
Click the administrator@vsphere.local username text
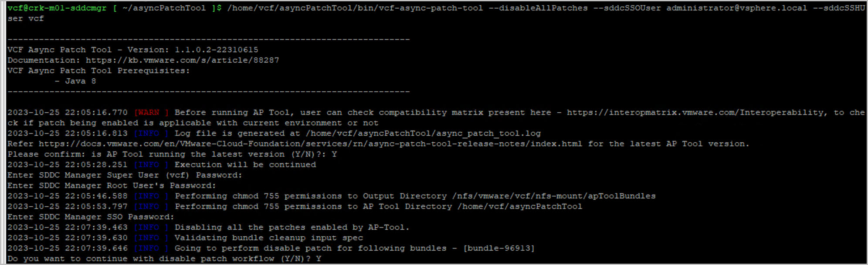pos(736,8)
